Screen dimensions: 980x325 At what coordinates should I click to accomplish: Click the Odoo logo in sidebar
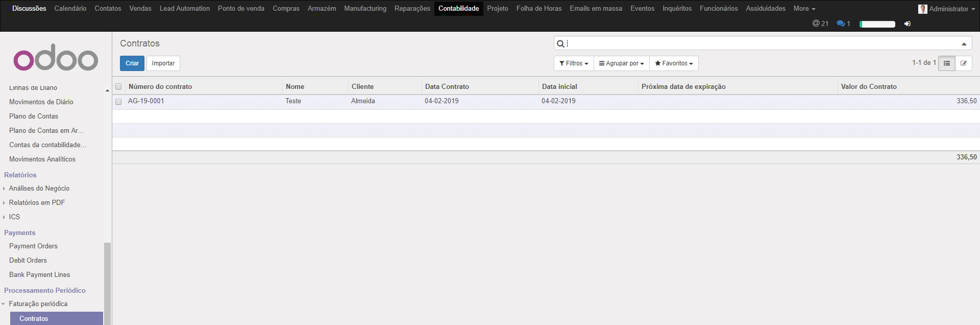pyautogui.click(x=56, y=58)
